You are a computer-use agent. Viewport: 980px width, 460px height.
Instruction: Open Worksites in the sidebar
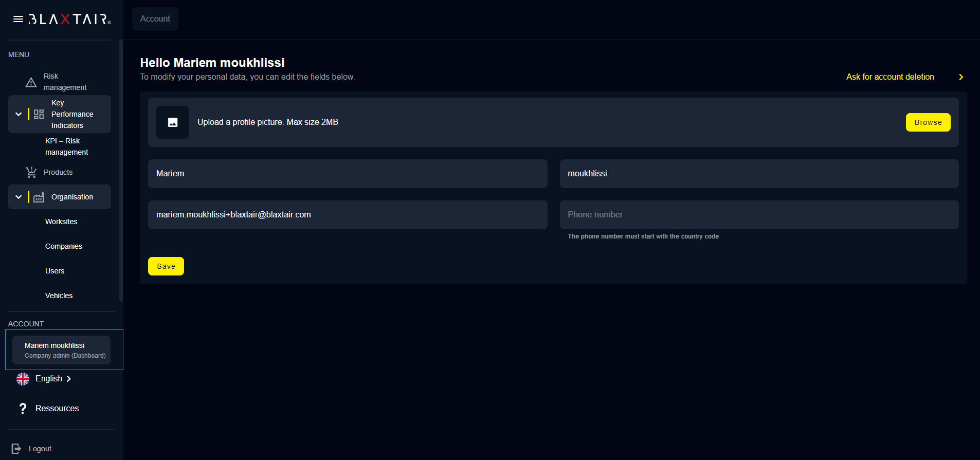(61, 222)
